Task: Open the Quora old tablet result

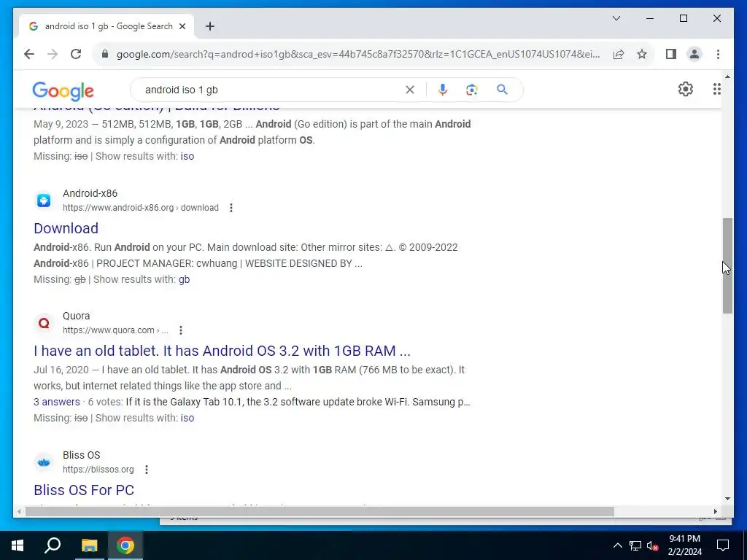Action: tap(222, 351)
